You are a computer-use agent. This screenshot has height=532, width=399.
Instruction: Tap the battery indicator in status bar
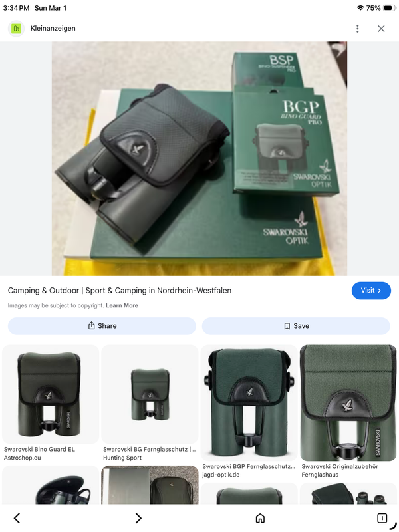click(x=390, y=8)
